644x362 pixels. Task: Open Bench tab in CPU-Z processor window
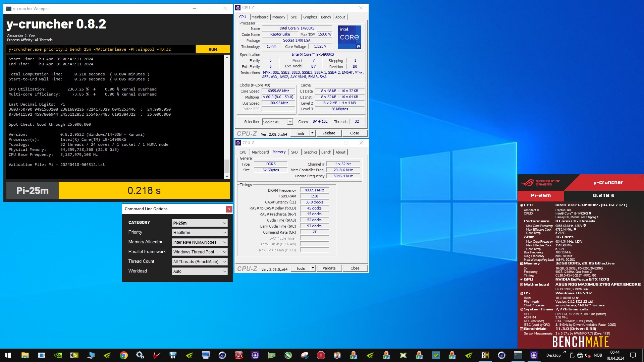326,17
